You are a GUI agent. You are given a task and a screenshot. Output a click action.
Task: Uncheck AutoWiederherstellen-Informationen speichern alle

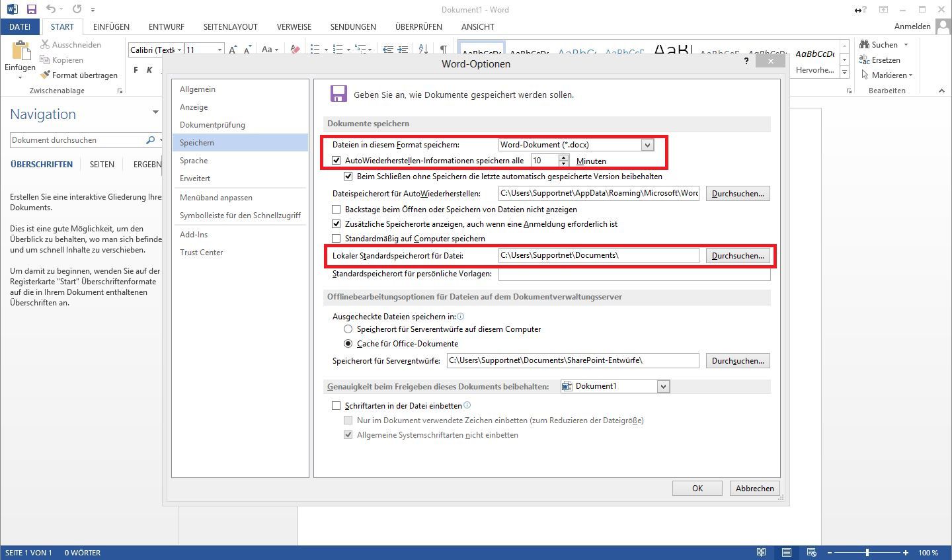(x=336, y=160)
